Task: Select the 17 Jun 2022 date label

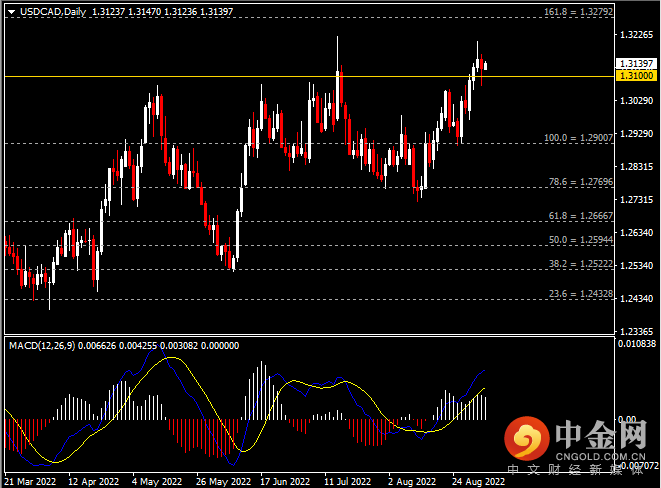Action: tap(285, 481)
